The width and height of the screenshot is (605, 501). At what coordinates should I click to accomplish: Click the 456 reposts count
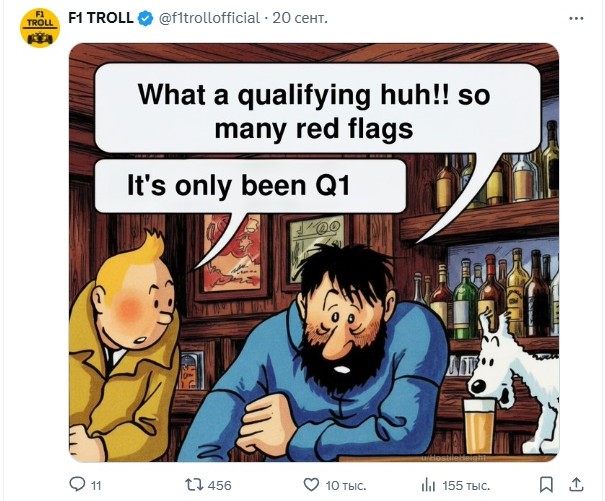pos(220,485)
